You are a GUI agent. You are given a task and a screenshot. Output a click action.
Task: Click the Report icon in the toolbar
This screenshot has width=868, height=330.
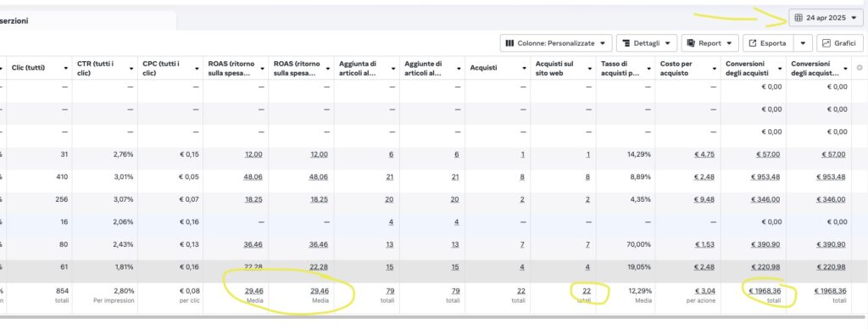coord(692,43)
